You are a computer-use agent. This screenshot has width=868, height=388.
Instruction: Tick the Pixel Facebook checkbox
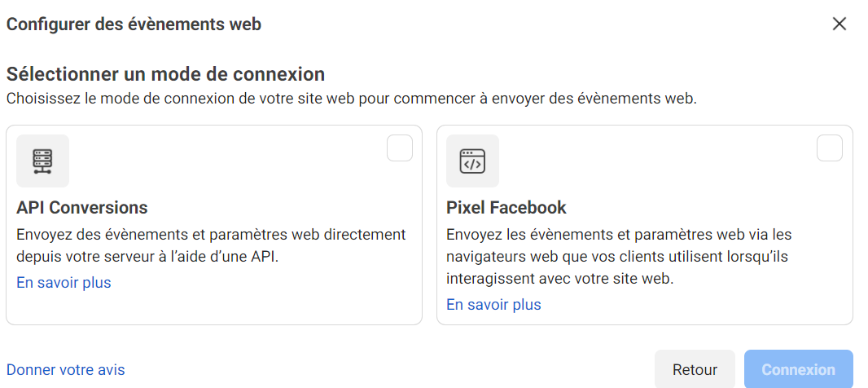[x=829, y=148]
